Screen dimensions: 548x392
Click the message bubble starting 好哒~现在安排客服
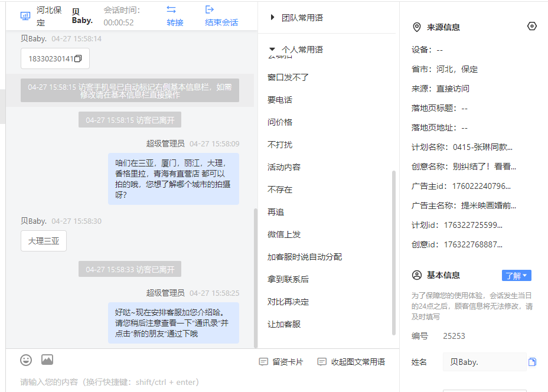pos(174,323)
